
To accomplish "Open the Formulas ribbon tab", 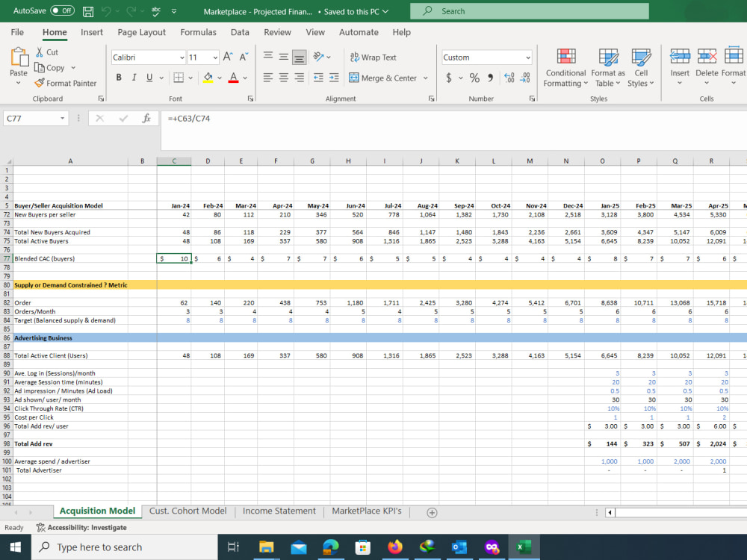I will pyautogui.click(x=198, y=32).
